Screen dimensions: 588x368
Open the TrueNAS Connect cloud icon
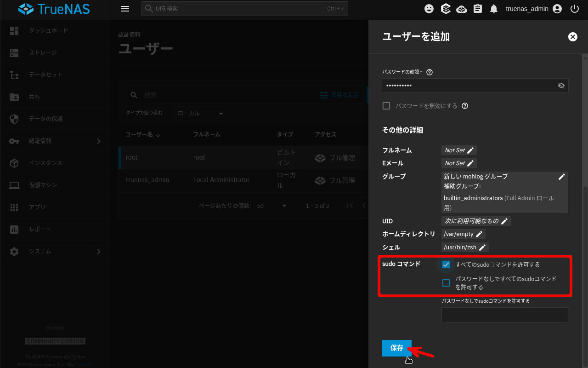pyautogui.click(x=462, y=9)
